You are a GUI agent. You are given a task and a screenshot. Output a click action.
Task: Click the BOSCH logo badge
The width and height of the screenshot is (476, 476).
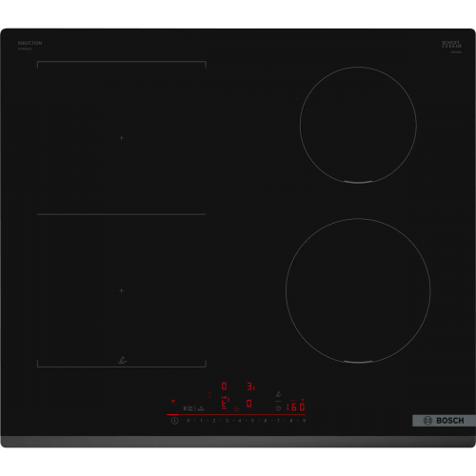pyautogui.click(x=444, y=421)
